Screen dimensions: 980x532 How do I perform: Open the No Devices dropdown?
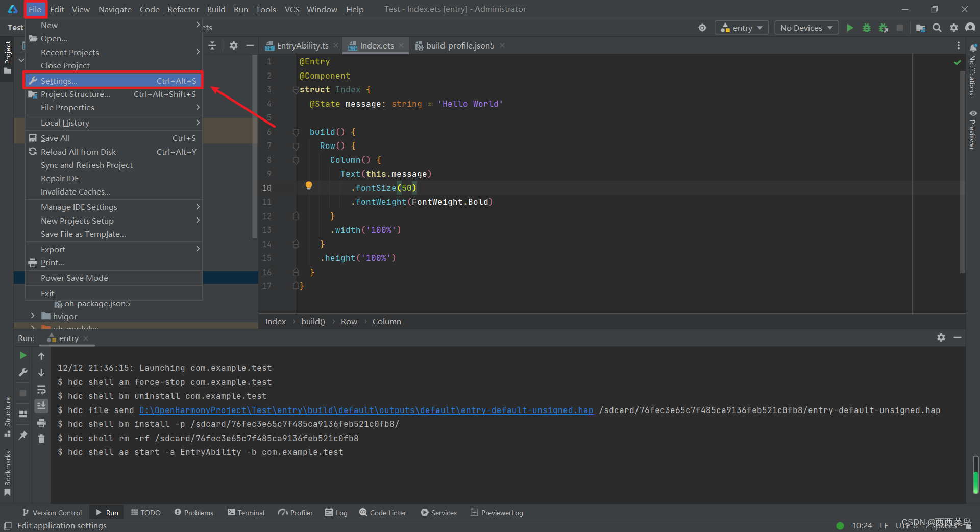point(806,28)
